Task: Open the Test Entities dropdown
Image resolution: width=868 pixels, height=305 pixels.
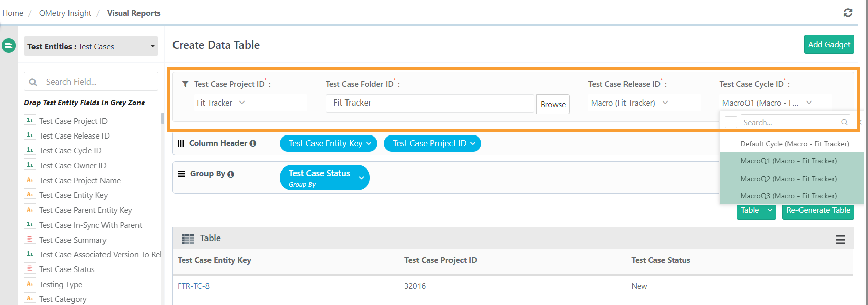Action: coord(91,46)
